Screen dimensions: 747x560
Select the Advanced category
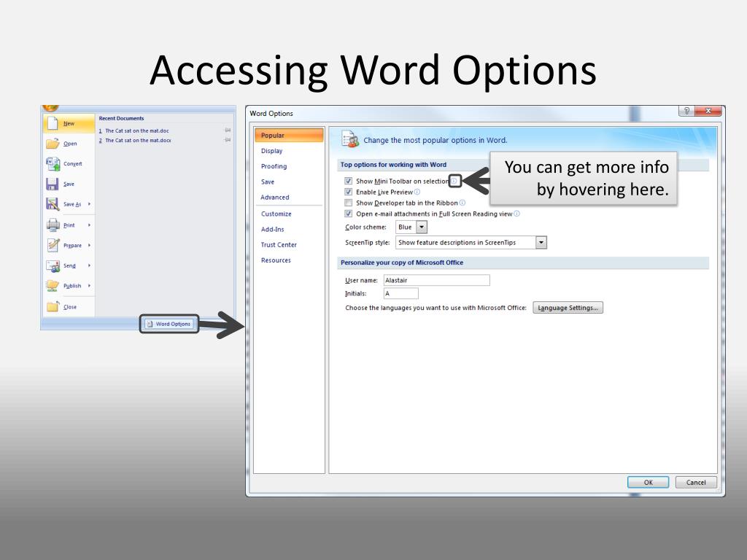tap(289, 197)
